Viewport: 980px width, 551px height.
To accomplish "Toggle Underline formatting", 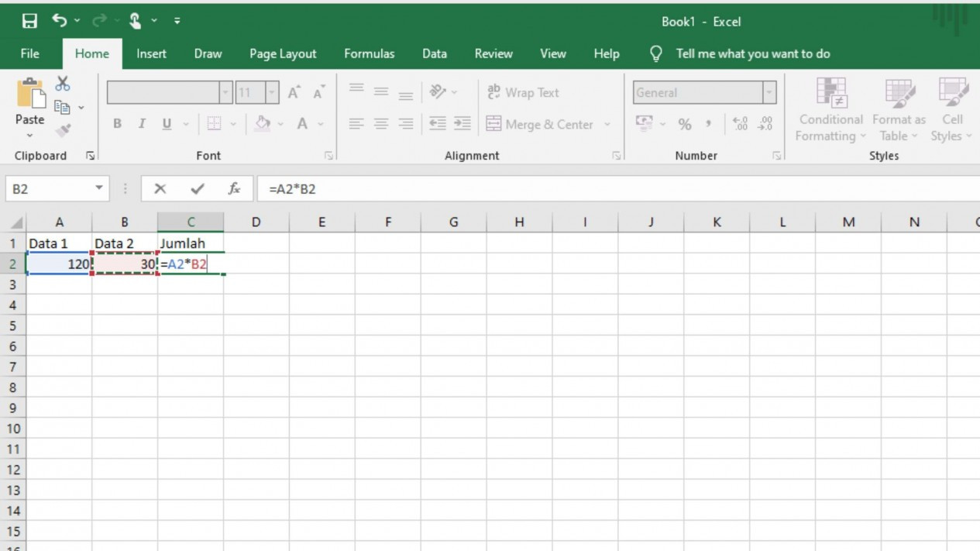I will [167, 124].
